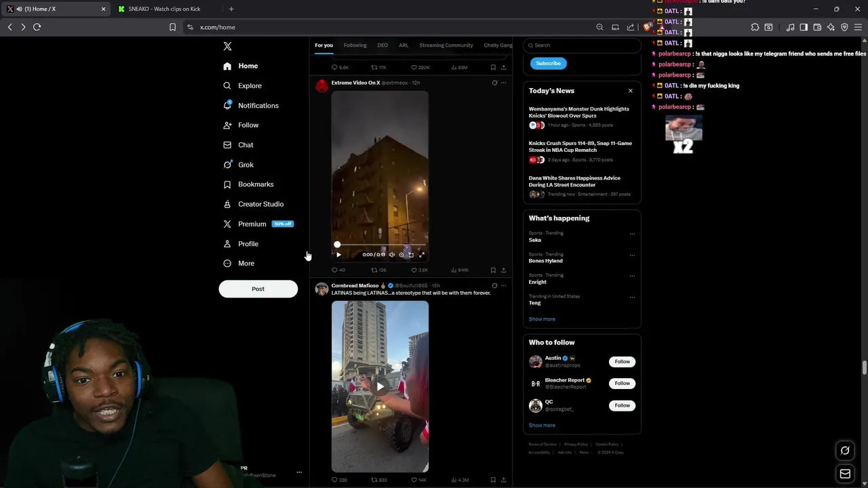
Task: Like the Extreme Video On X post
Action: [420, 270]
